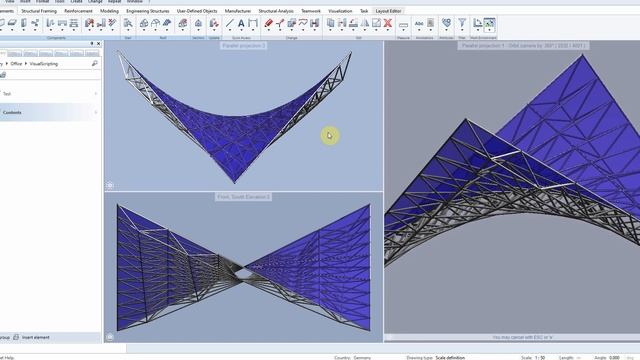Expand the Test folder row arrow
This screenshot has height=360, width=640.
(96, 94)
